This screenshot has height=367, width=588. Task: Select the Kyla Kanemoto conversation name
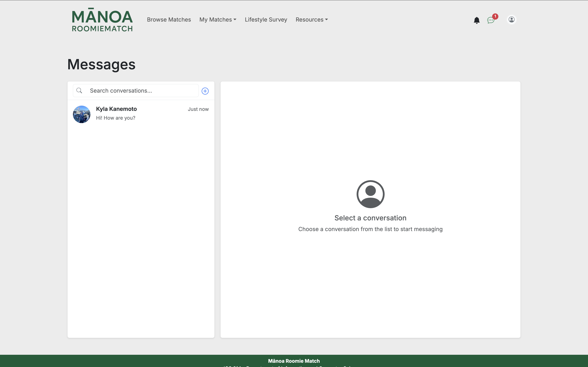click(116, 109)
